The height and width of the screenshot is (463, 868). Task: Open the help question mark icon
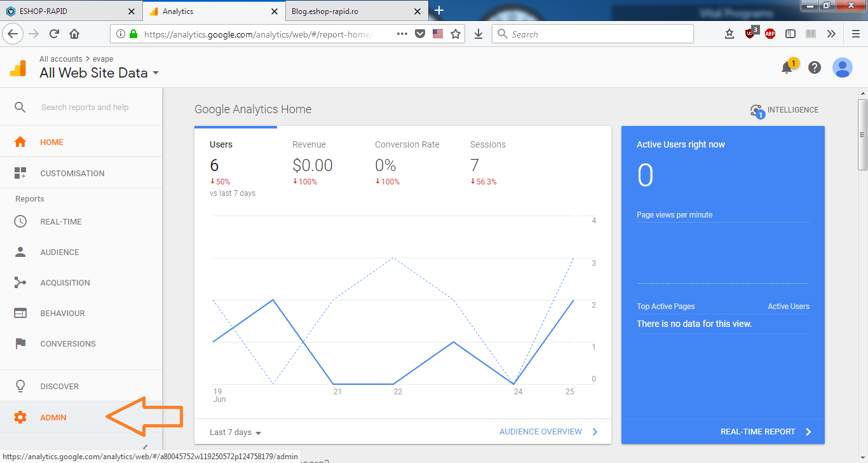coord(815,67)
